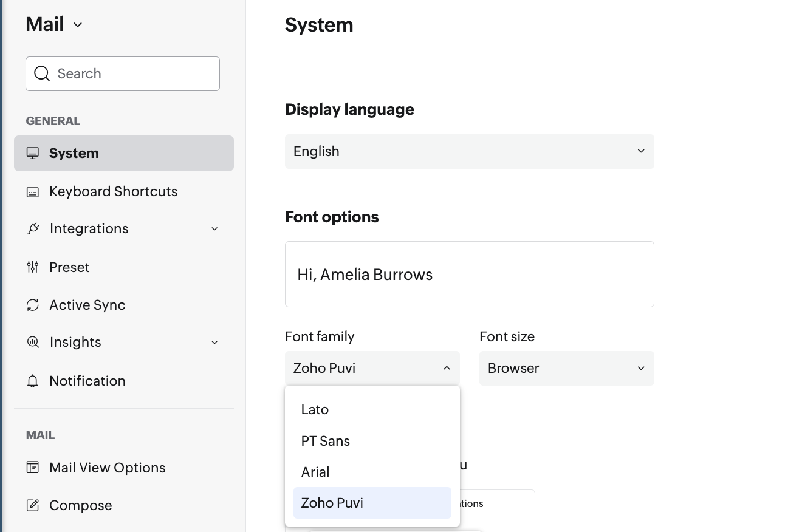
Task: Expand the Insights submenu chevron
Action: 214,343
